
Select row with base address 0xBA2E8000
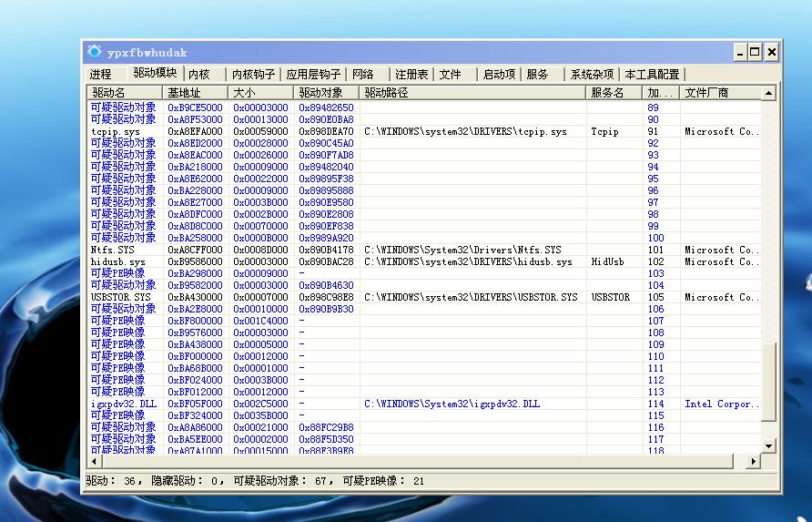pyautogui.click(x=424, y=309)
